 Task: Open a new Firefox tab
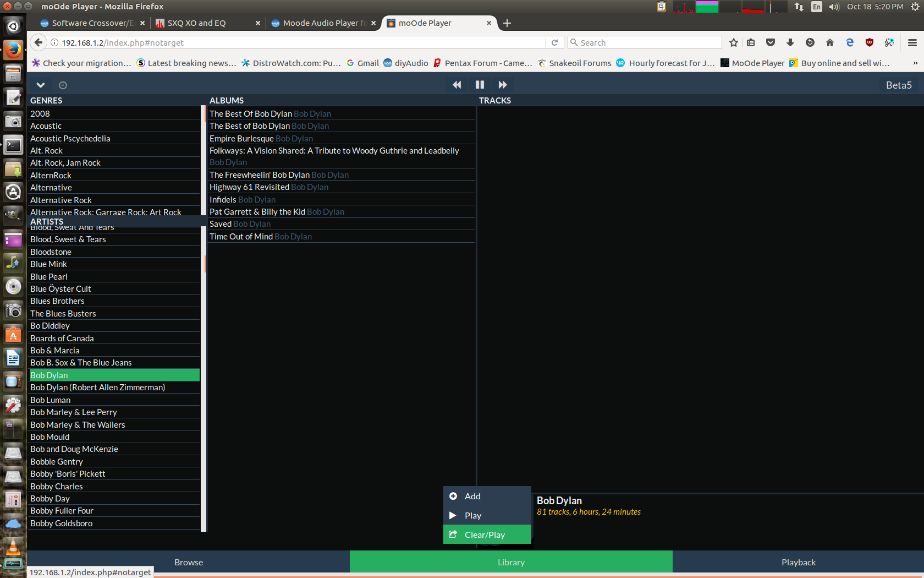tap(507, 23)
